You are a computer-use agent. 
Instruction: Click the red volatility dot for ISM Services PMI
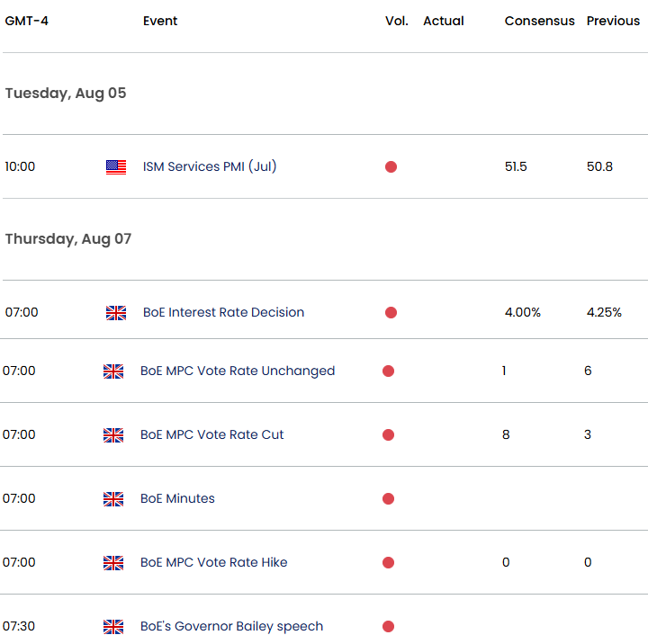[x=391, y=167]
